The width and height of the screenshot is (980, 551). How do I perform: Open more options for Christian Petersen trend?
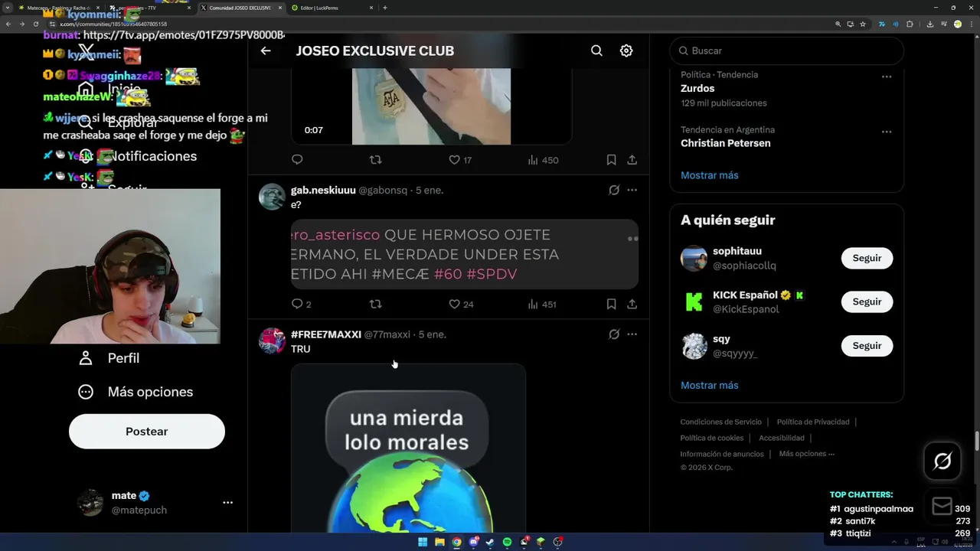click(x=886, y=132)
